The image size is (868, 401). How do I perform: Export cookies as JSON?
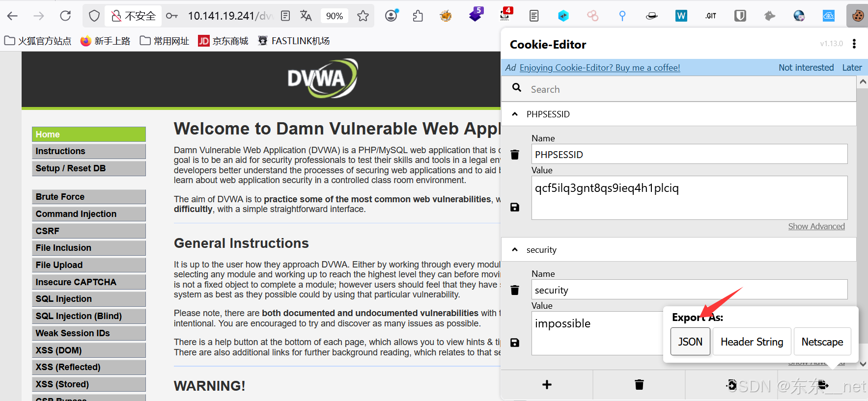pos(690,342)
